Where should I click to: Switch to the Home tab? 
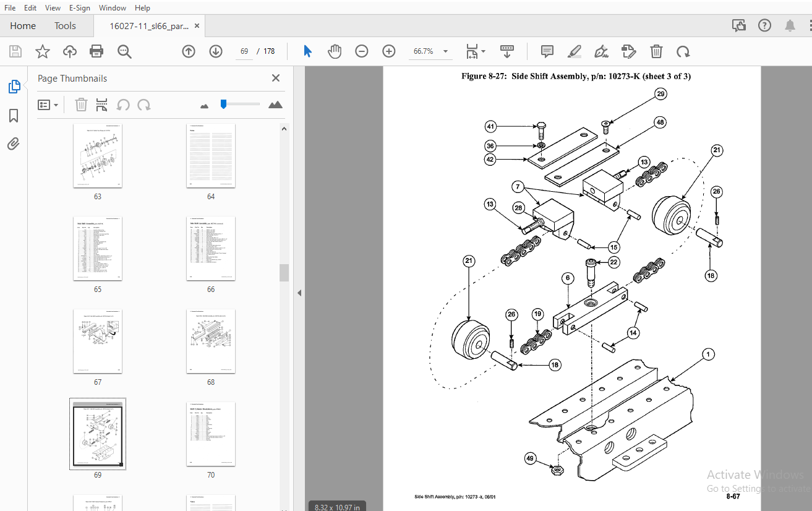(x=23, y=25)
